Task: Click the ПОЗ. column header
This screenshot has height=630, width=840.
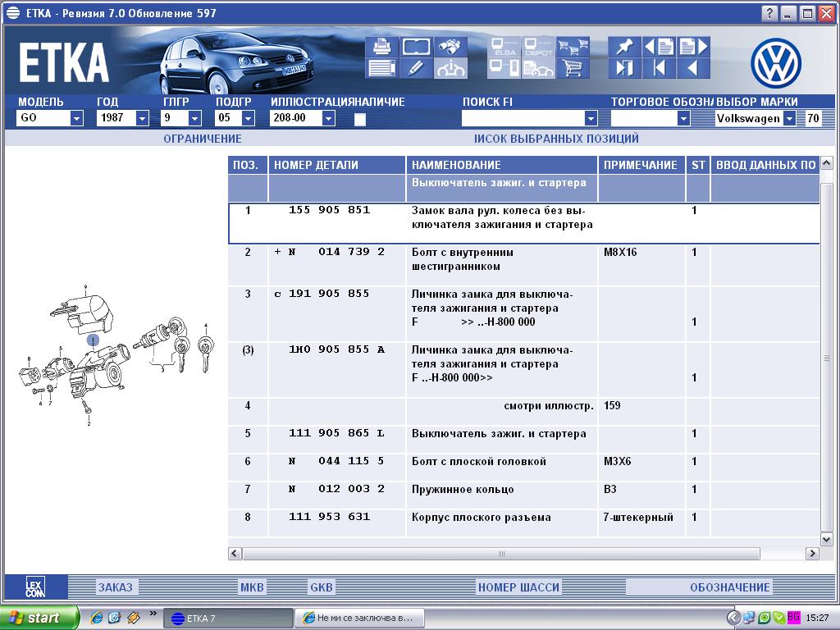Action: (248, 165)
